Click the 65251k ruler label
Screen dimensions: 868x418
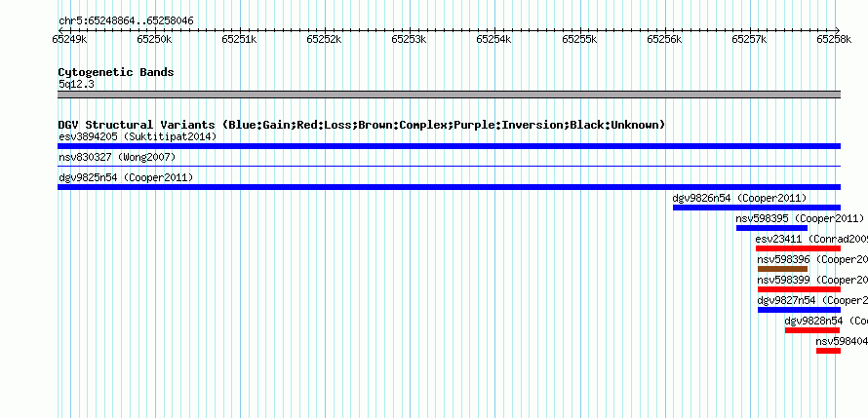pos(239,39)
